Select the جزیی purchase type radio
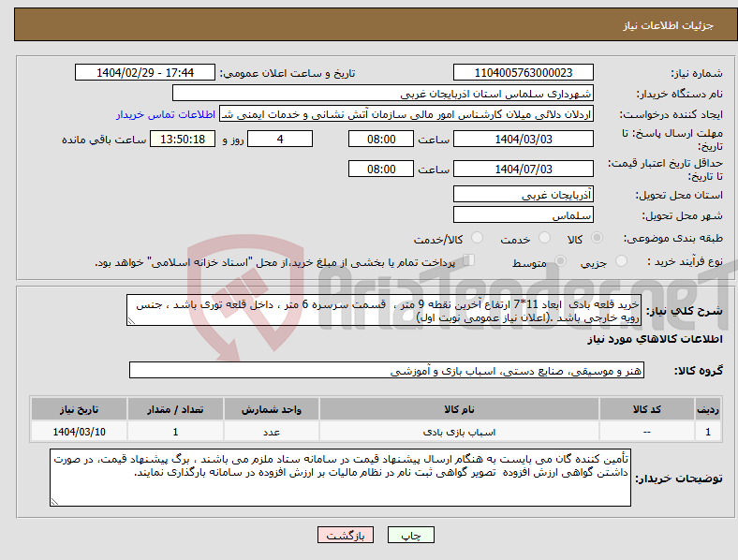 (621, 260)
